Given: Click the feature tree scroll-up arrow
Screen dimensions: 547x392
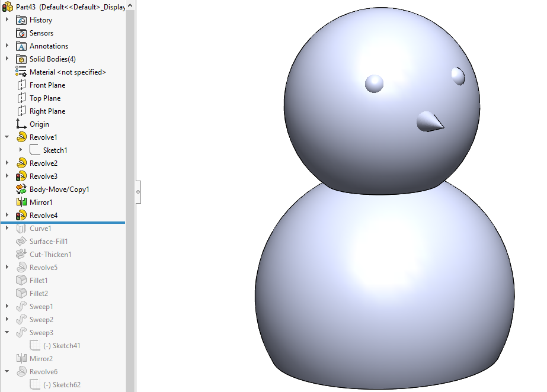Looking at the screenshot, I should coord(130,5).
